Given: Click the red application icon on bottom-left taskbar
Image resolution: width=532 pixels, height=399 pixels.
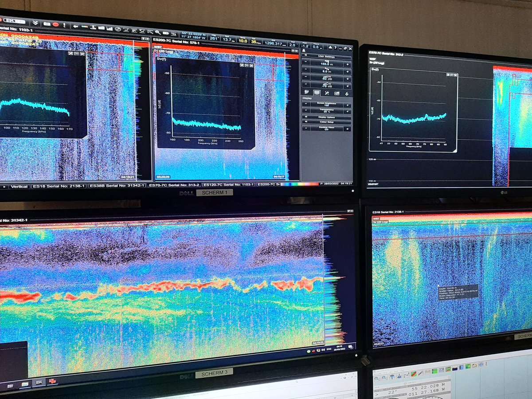Looking at the screenshot, I should (x=52, y=381).
